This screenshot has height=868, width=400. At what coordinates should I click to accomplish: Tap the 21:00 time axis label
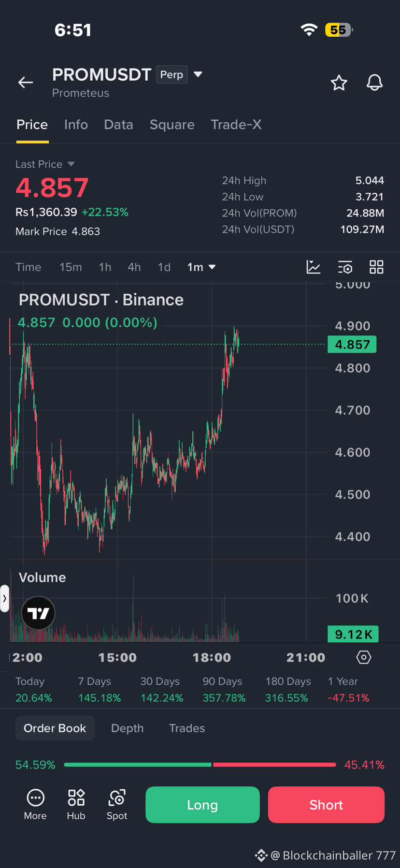[306, 657]
